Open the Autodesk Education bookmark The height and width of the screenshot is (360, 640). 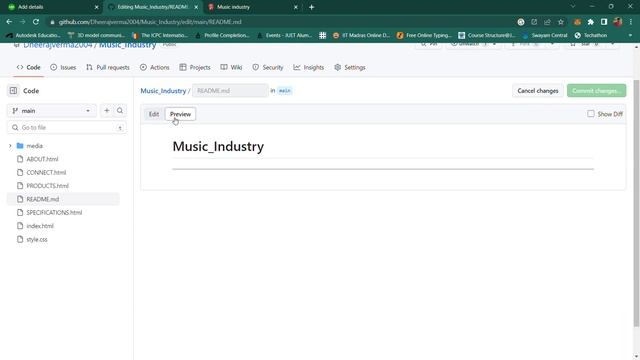tap(34, 36)
